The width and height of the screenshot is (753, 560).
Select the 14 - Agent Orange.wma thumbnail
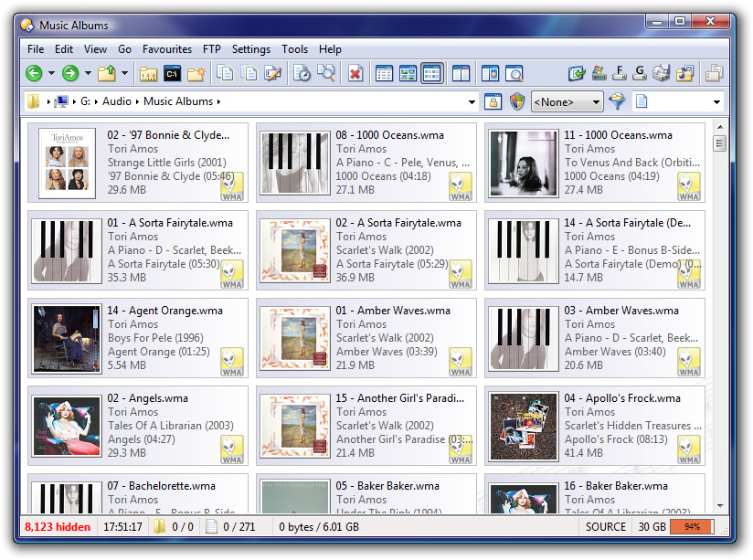pos(67,338)
